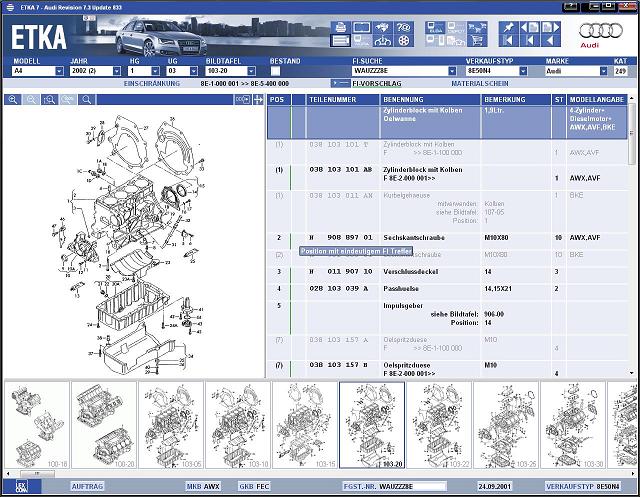Viewport: 640px width, 497px height.
Task: Click the ST column header
Action: tap(559, 100)
